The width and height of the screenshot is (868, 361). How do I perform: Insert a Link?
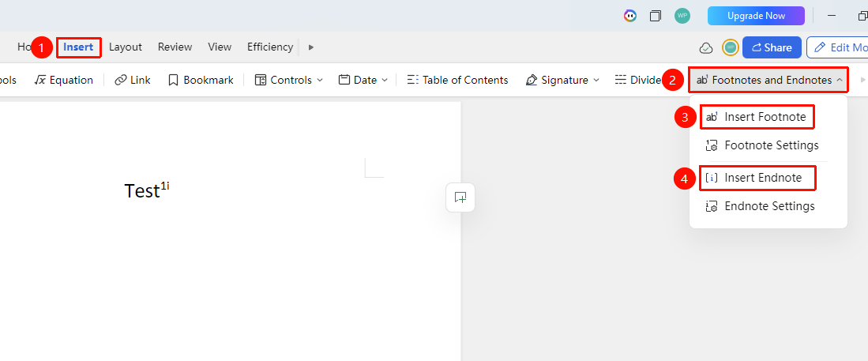coord(133,81)
